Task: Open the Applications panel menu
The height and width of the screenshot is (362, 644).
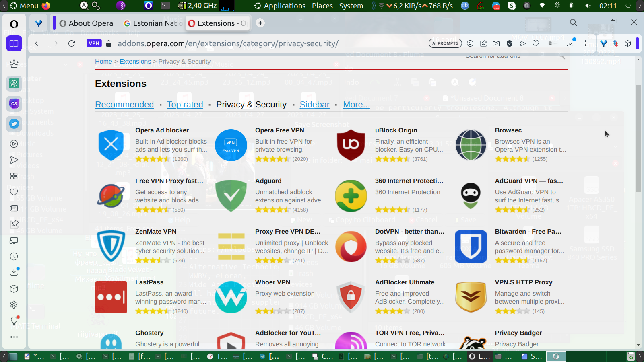Action: click(x=280, y=6)
